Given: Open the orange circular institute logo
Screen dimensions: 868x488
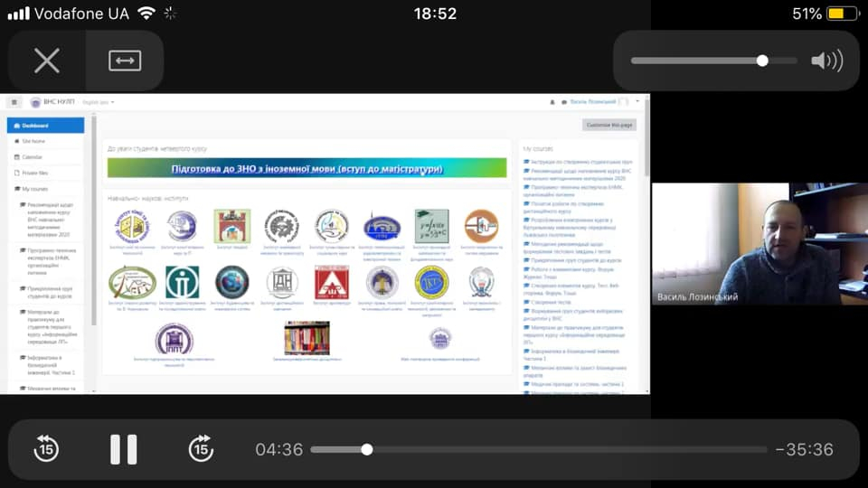Looking at the screenshot, I should (481, 226).
